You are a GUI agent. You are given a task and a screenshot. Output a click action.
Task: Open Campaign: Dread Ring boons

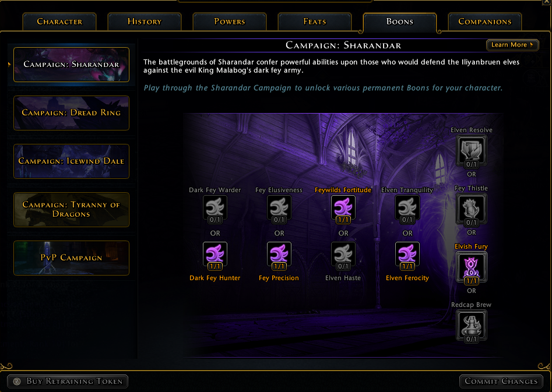pos(72,113)
